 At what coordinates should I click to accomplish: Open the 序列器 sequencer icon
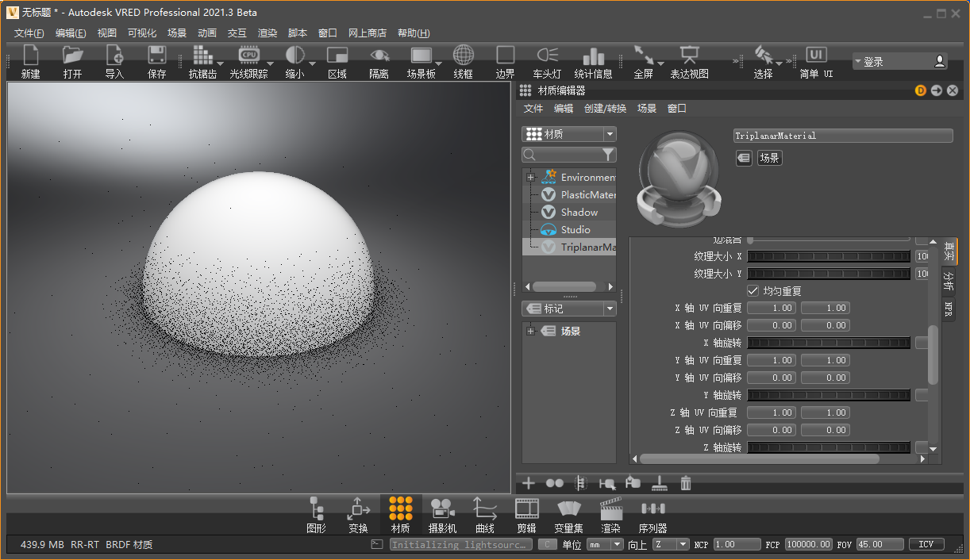coord(652,508)
